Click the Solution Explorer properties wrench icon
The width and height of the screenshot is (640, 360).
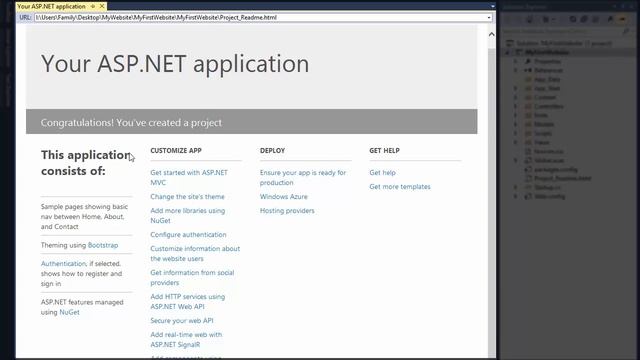(x=610, y=19)
